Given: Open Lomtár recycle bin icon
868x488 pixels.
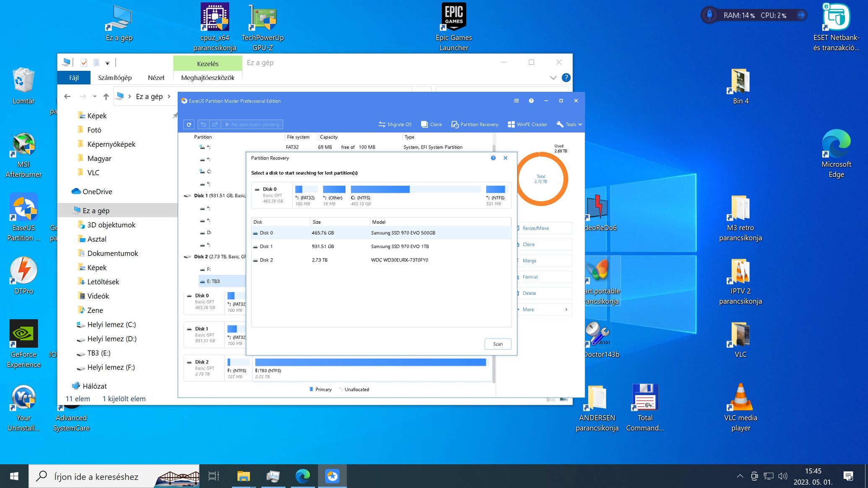Looking at the screenshot, I should pyautogui.click(x=23, y=86).
